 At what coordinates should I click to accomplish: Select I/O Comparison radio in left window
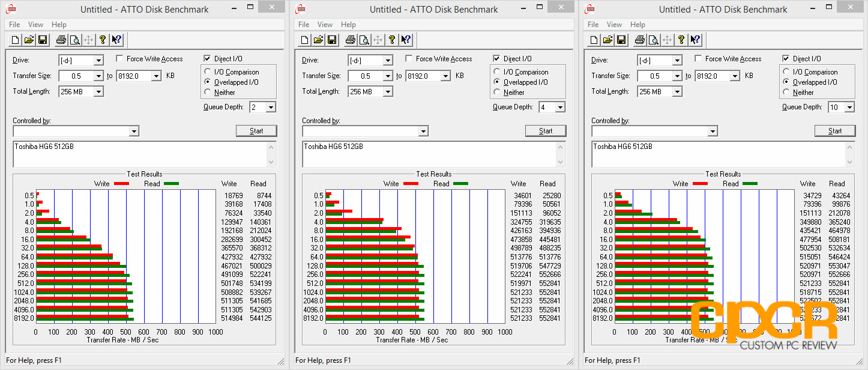[x=208, y=72]
